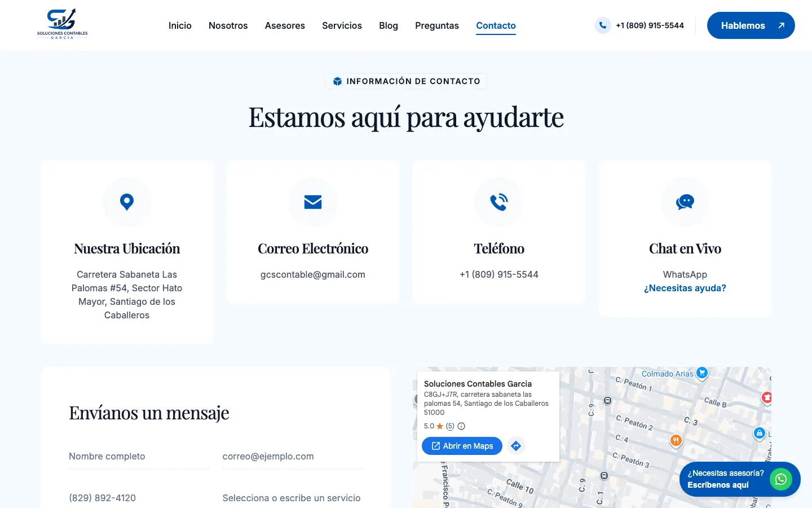This screenshot has width=812, height=508.
Task: Click the Hablemos button
Action: click(x=751, y=25)
